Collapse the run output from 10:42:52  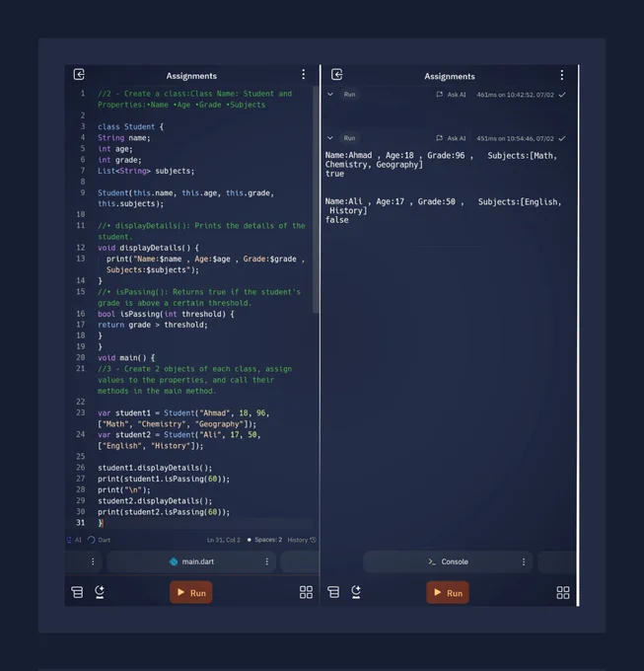[x=330, y=94]
